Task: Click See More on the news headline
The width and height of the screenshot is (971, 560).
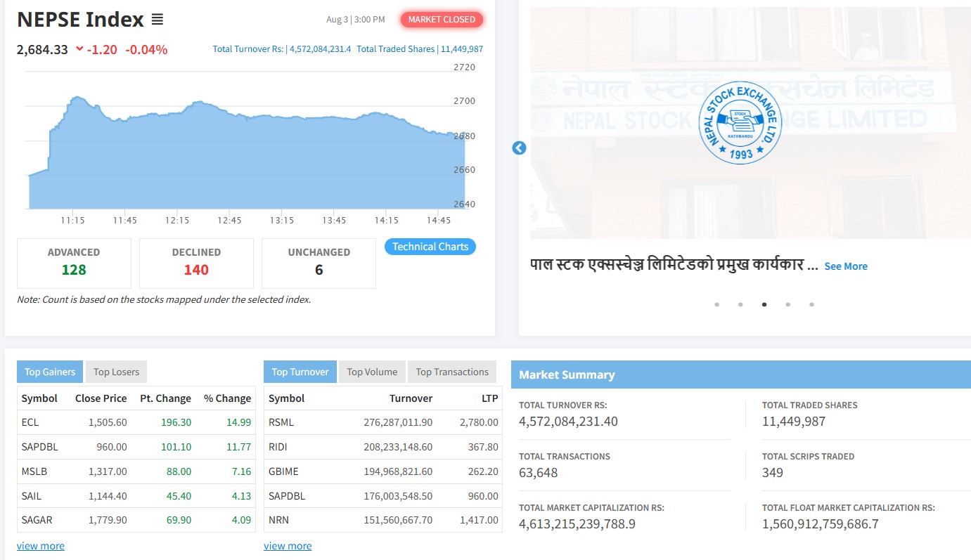Action: coord(846,266)
